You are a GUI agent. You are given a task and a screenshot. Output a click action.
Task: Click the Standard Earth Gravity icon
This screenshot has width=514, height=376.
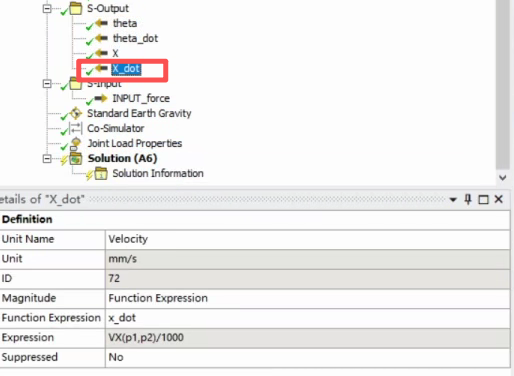[x=76, y=113]
